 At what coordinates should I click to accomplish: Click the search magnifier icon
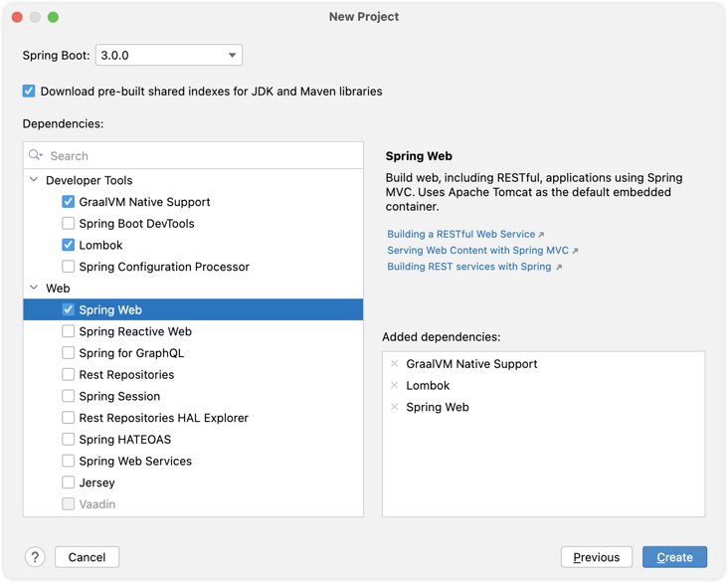[x=35, y=155]
